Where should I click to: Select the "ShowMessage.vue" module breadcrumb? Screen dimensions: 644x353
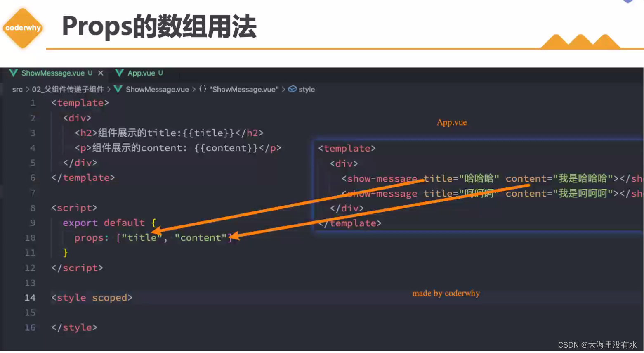point(244,89)
